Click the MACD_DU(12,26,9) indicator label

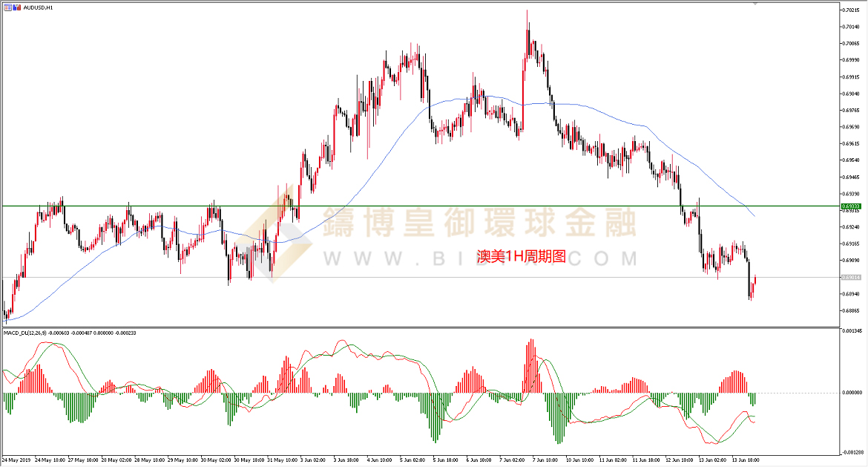coord(24,333)
